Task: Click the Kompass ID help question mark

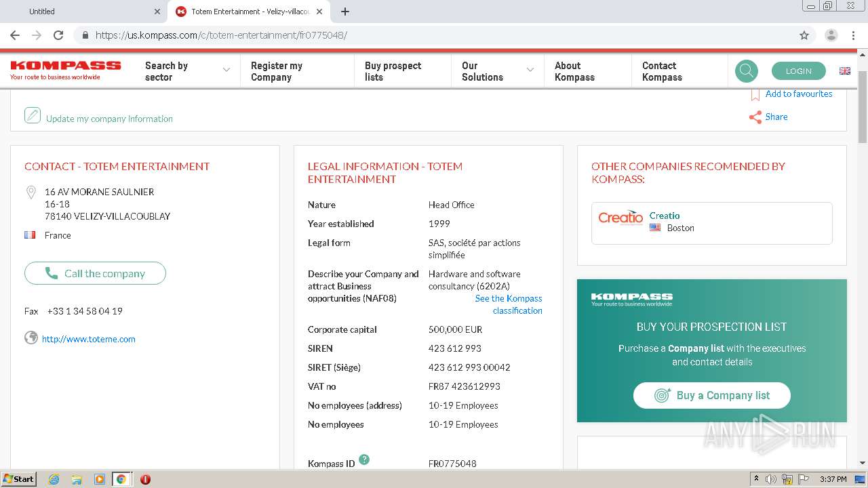Action: (x=364, y=460)
